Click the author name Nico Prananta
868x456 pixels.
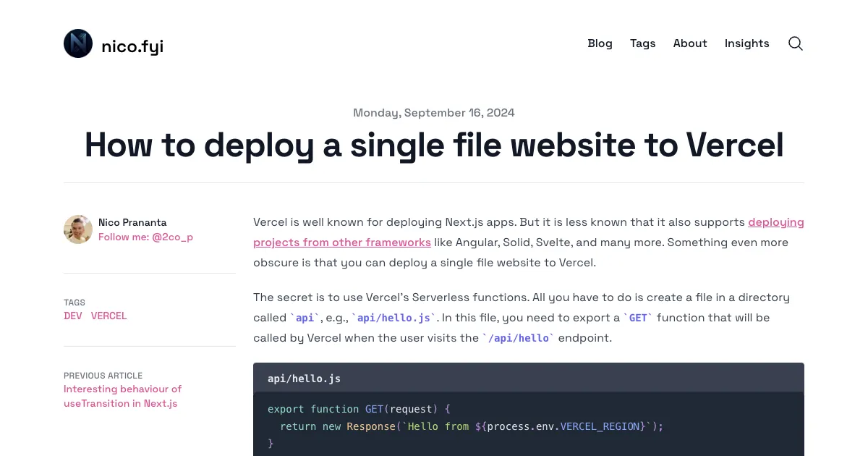pyautogui.click(x=132, y=222)
